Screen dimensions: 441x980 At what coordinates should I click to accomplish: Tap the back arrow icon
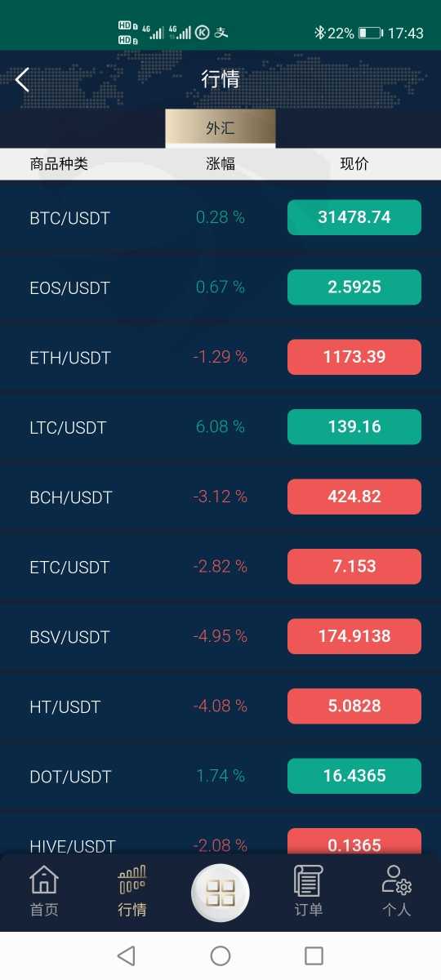click(x=22, y=79)
